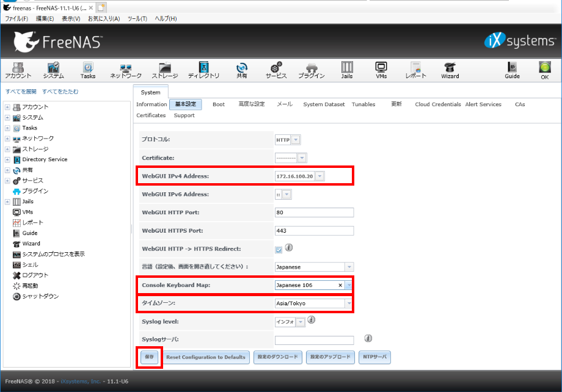
Task: Expand the システム tree node
Action: point(7,117)
